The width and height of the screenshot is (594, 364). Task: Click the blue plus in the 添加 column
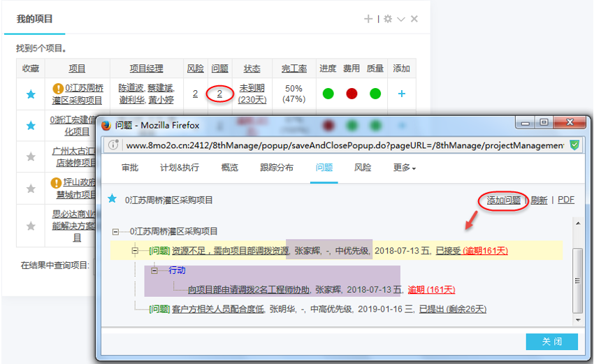click(x=401, y=94)
